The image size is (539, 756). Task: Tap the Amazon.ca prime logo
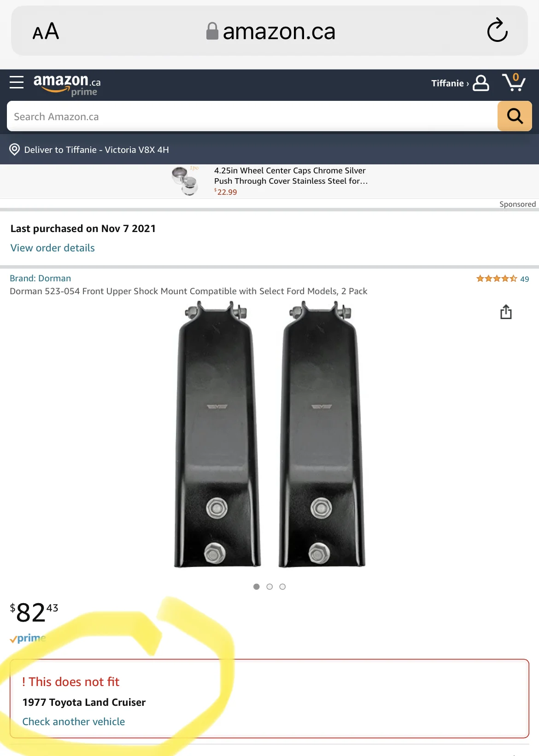67,85
